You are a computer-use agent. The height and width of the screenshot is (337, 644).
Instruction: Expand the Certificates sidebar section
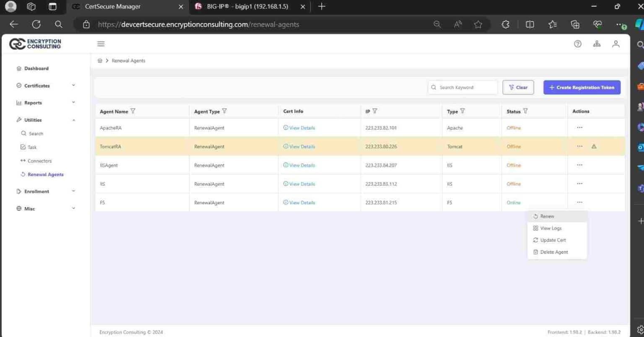pos(46,86)
